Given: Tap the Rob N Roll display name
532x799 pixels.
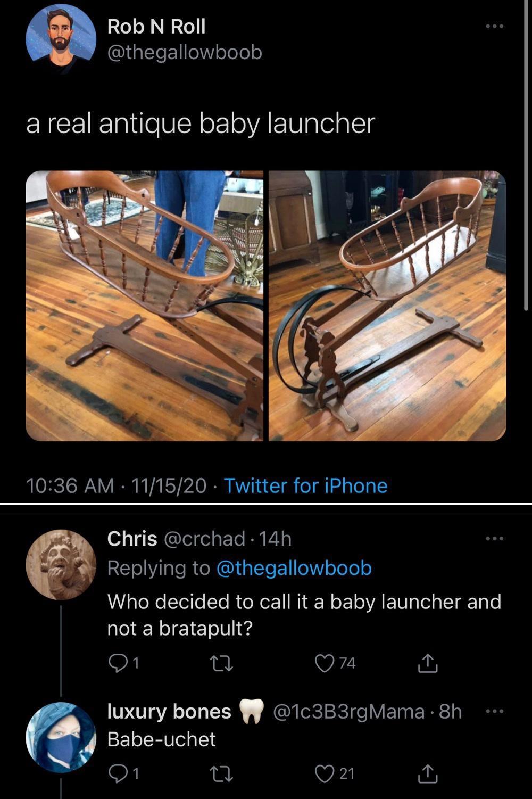Looking at the screenshot, I should 156,26.
